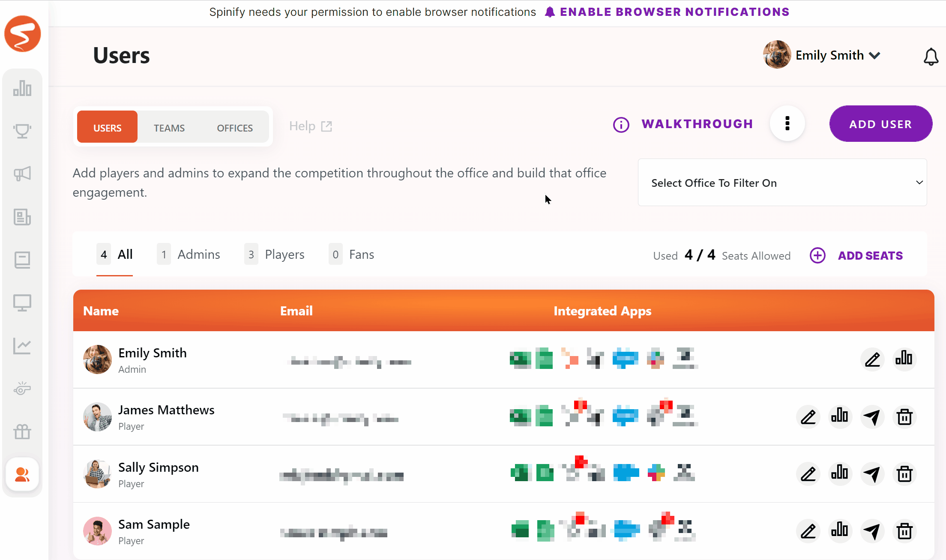The width and height of the screenshot is (946, 560).
Task: Click the notification bell icon top right
Action: click(930, 56)
